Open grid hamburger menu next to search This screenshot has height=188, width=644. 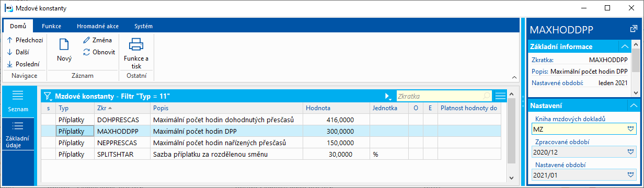(501, 96)
